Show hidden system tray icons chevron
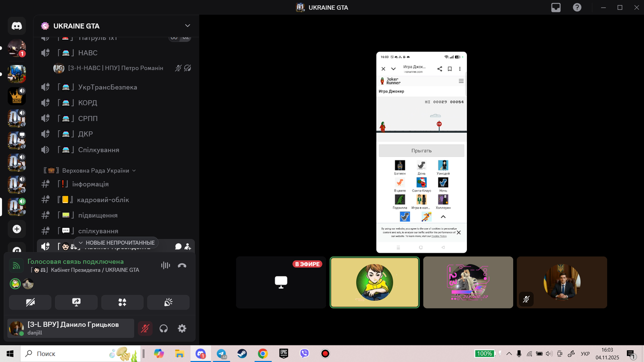 coord(509,353)
